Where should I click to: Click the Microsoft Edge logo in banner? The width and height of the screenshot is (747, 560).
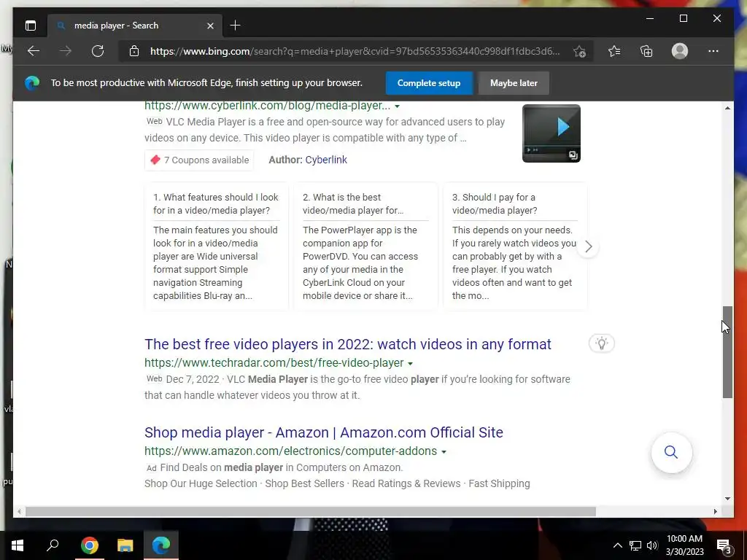(x=32, y=83)
